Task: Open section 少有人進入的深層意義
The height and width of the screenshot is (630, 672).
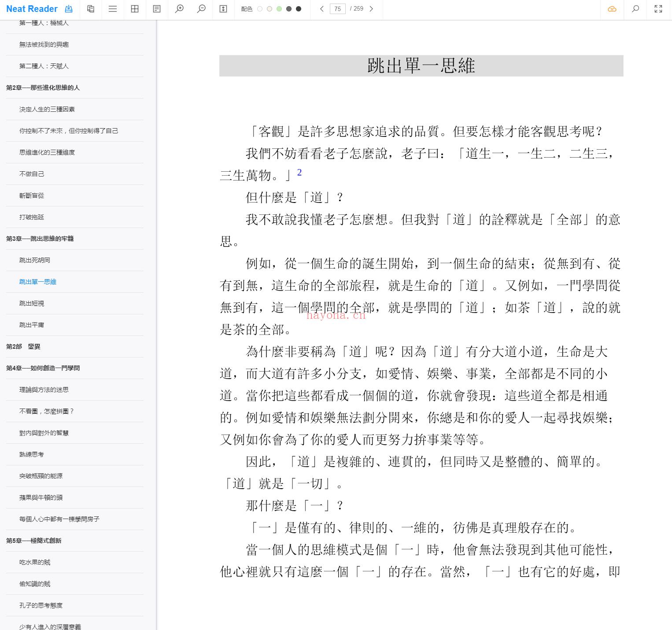Action: pyautogui.click(x=50, y=626)
